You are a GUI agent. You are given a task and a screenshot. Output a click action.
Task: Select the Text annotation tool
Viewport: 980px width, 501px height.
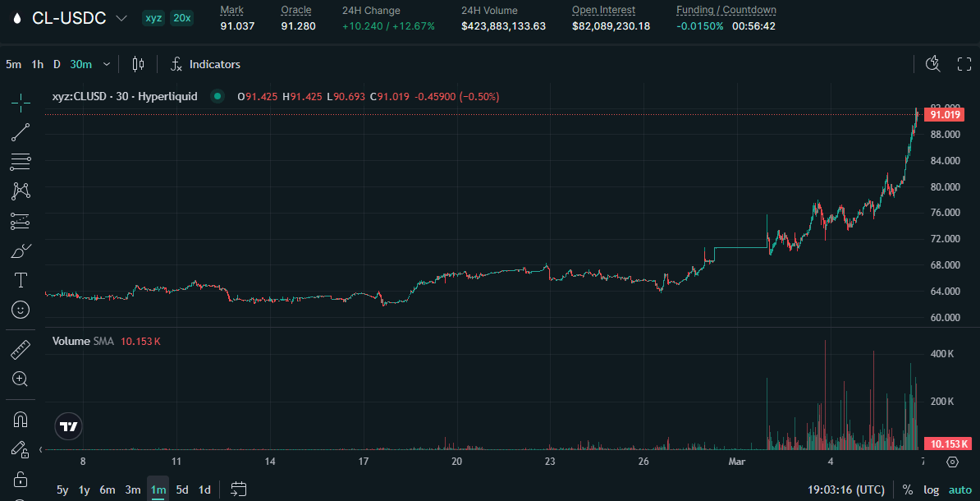pyautogui.click(x=20, y=280)
